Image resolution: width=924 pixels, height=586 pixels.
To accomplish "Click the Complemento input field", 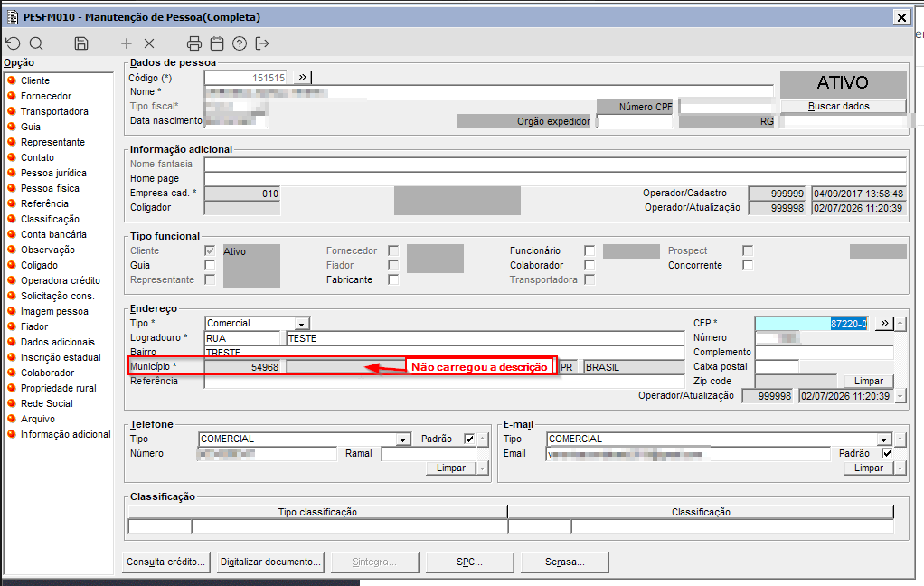I will coord(825,352).
